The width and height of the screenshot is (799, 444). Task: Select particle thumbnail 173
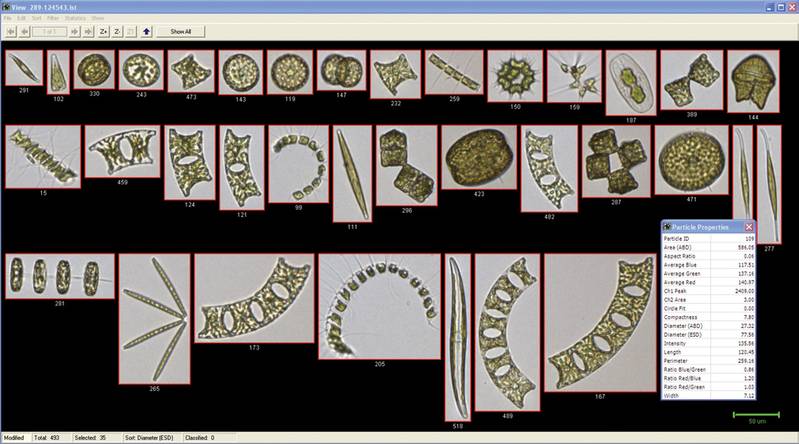point(254,298)
